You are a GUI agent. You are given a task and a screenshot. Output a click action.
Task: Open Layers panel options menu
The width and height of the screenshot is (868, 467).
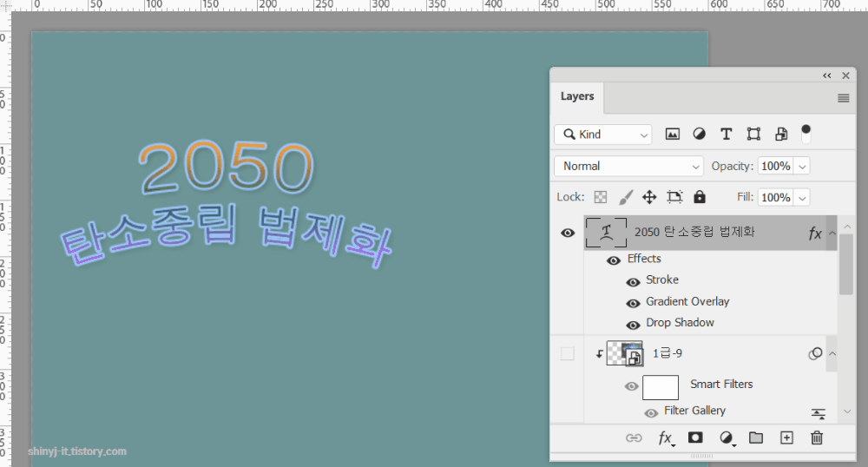pos(843,98)
